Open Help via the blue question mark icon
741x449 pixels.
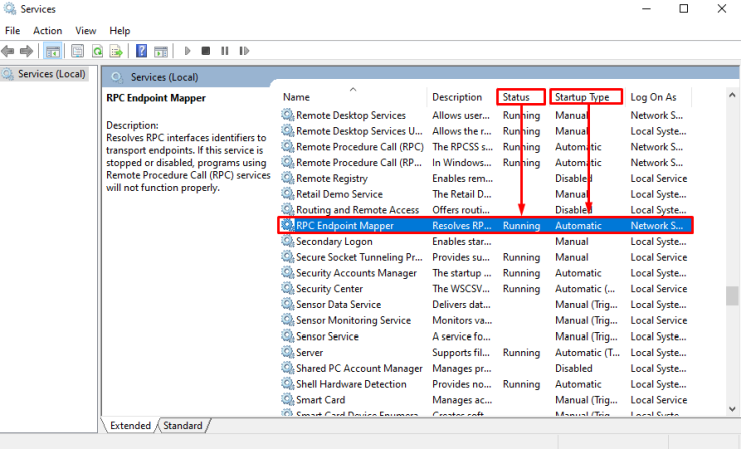tap(142, 51)
